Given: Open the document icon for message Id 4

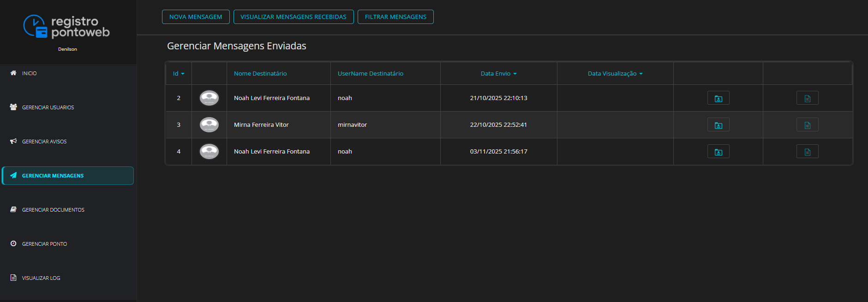Looking at the screenshot, I should coord(807,152).
